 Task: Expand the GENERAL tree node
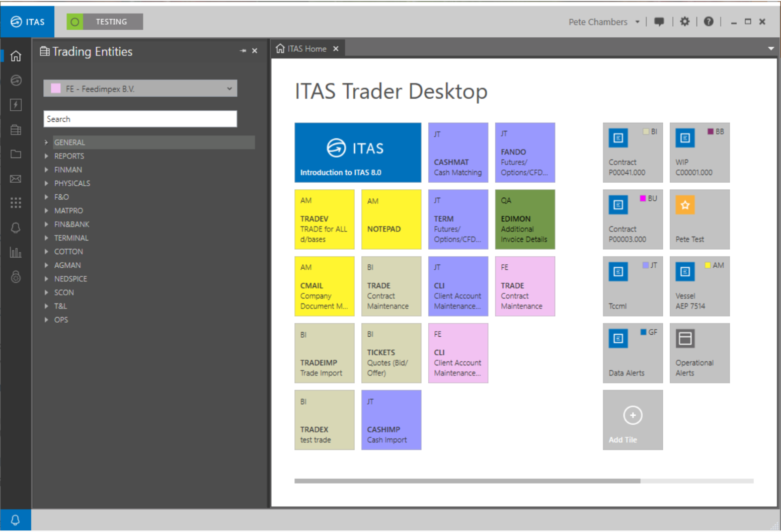(46, 142)
